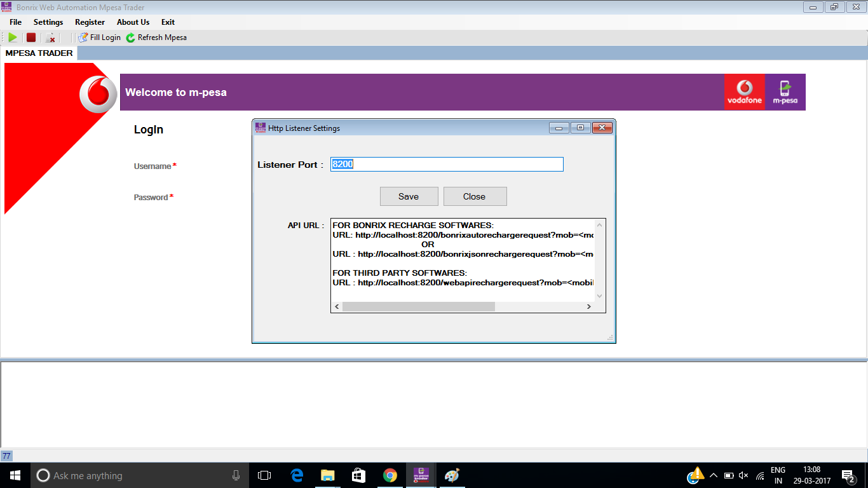Click the Cortana microphone icon
868x488 pixels.
tap(236, 475)
